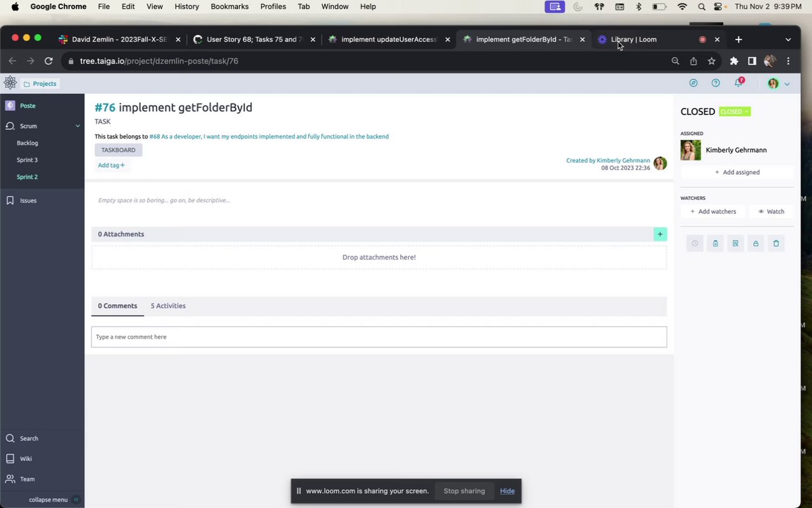This screenshot has height=508, width=812.
Task: Click the due date clock icon
Action: point(695,243)
